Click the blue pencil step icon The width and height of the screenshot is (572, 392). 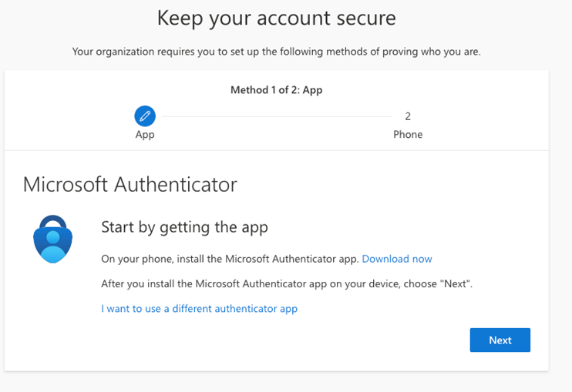pyautogui.click(x=145, y=116)
